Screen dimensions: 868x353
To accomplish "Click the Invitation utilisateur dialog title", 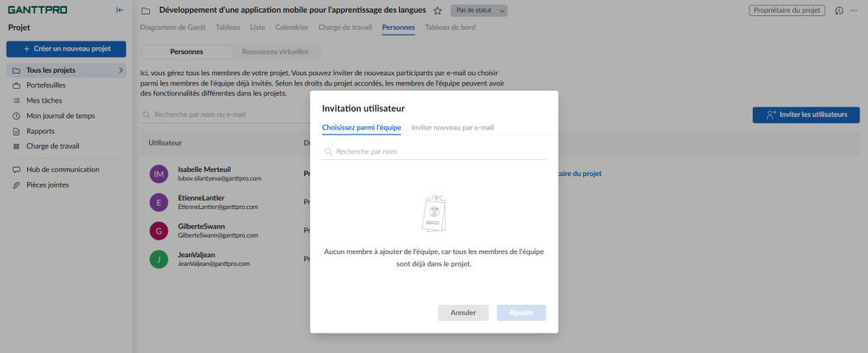I will [363, 108].
